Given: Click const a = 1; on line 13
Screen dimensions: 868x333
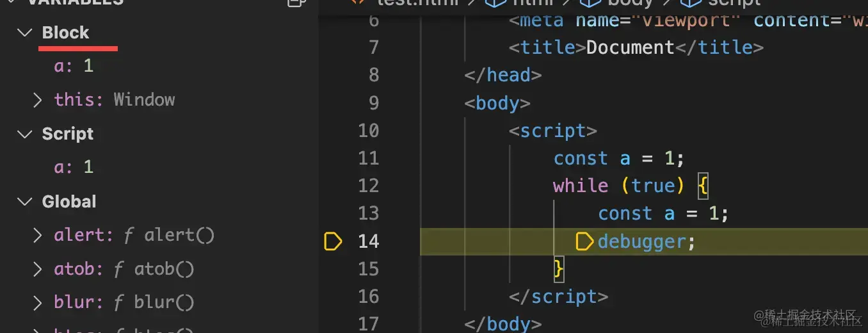Looking at the screenshot, I should click(663, 213).
